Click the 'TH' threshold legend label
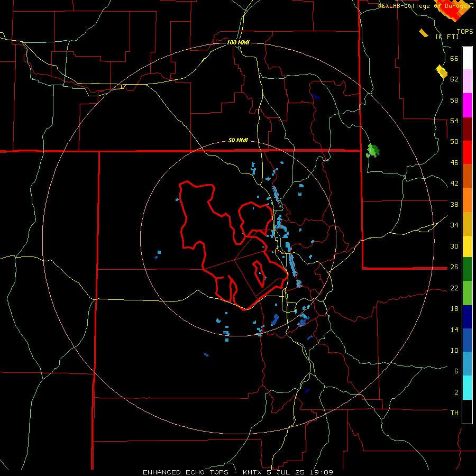 [x=454, y=413]
